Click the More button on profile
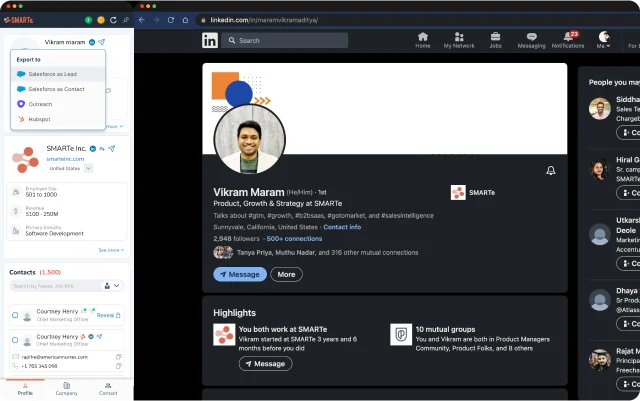 pos(287,274)
